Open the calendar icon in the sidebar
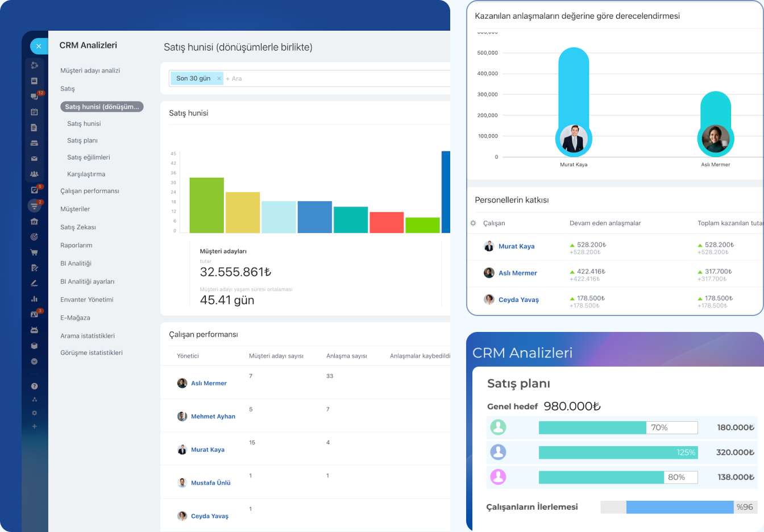Screen dimensions: 764x532 point(34,112)
